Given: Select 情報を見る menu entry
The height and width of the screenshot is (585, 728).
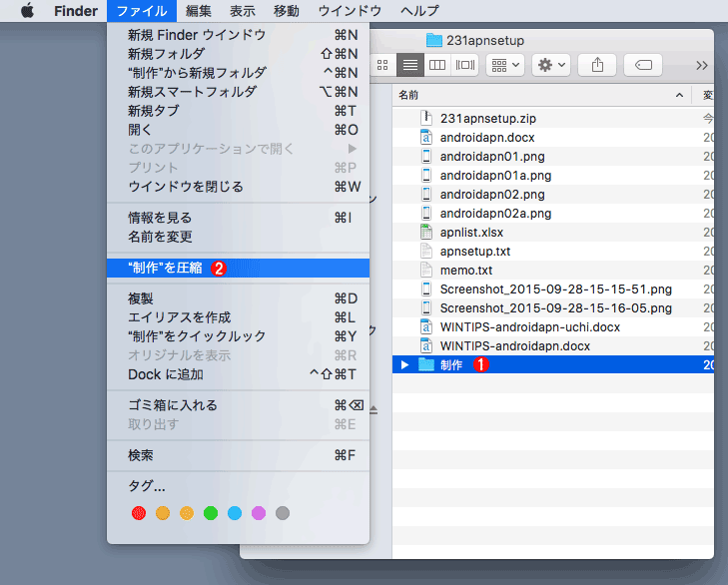Looking at the screenshot, I should click(x=160, y=218).
